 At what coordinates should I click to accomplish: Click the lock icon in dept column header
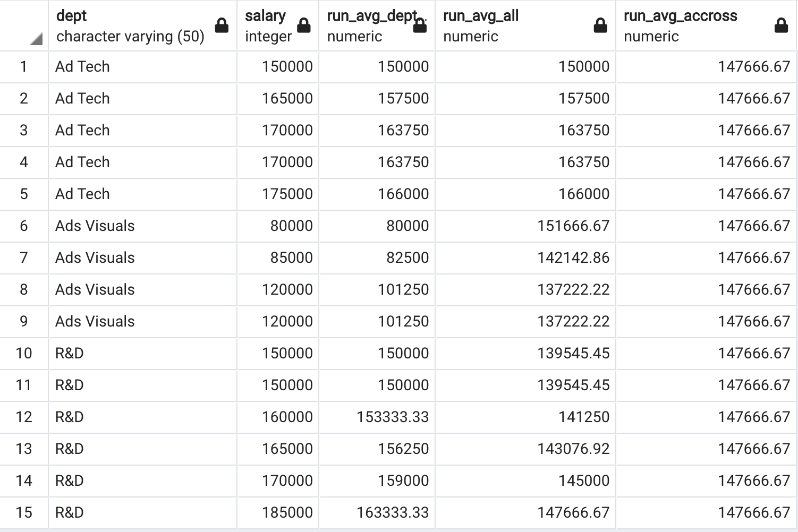(222, 25)
